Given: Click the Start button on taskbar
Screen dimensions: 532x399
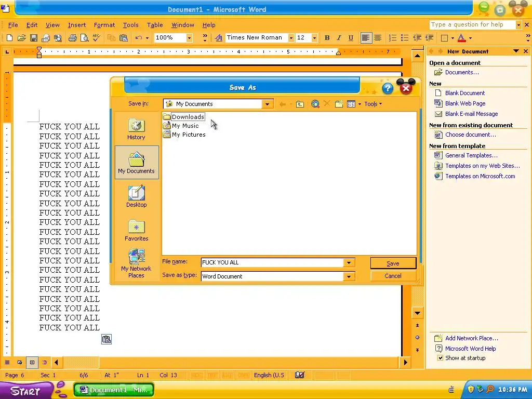Looking at the screenshot, I should coord(26,391).
